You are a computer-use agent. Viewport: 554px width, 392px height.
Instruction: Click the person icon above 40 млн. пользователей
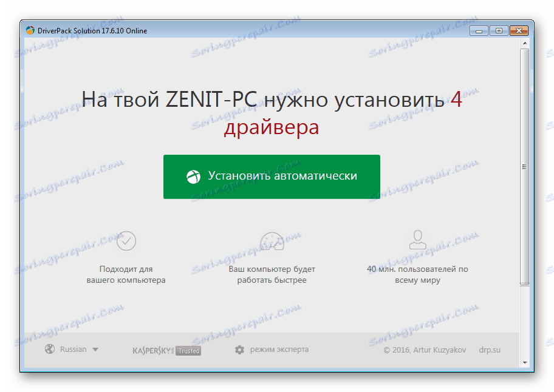(x=417, y=241)
